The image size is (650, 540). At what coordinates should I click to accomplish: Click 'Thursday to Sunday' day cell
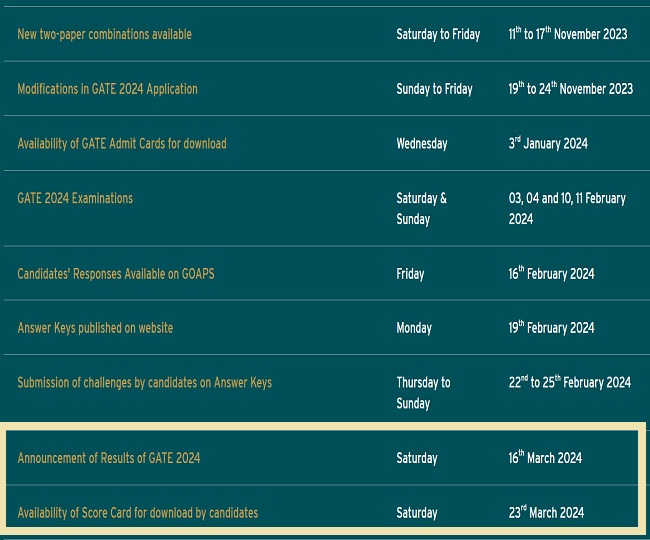423,393
